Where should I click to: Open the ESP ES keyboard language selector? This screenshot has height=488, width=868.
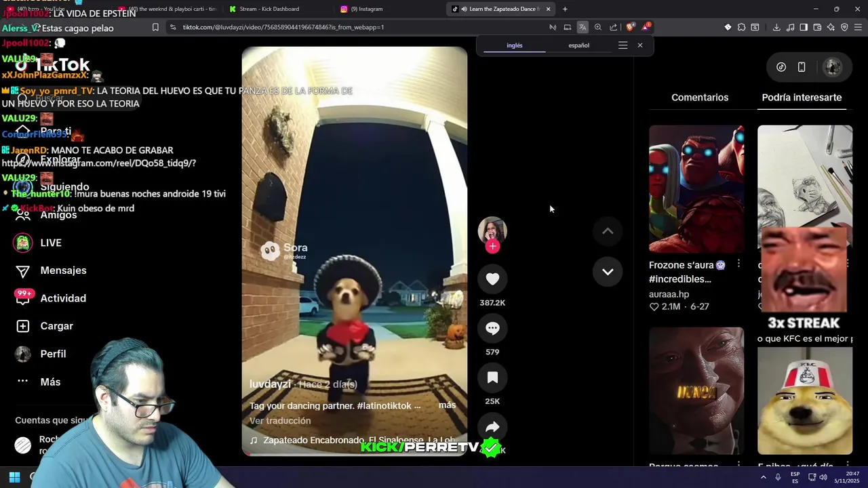(795, 477)
